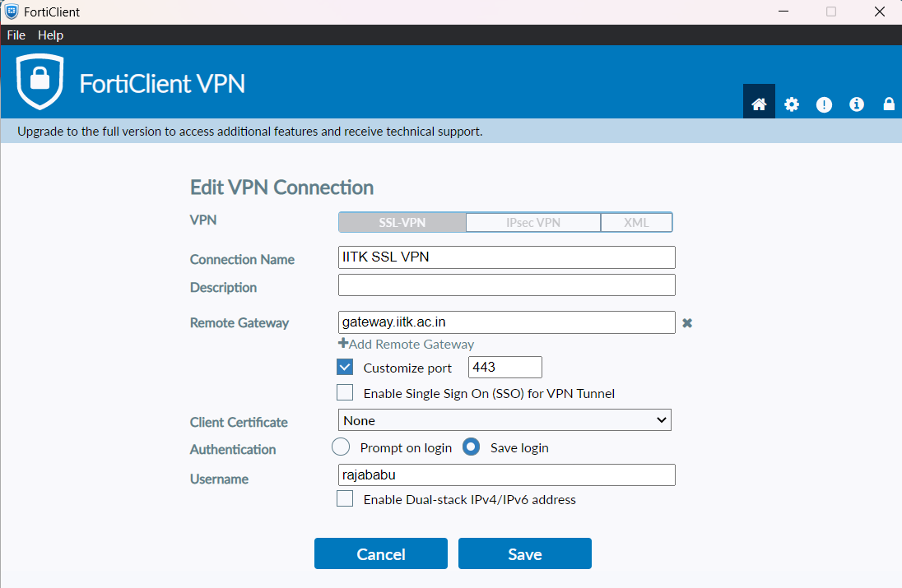The width and height of the screenshot is (902, 588).
Task: Click the FortiClient title bar icon
Action: click(x=12, y=12)
